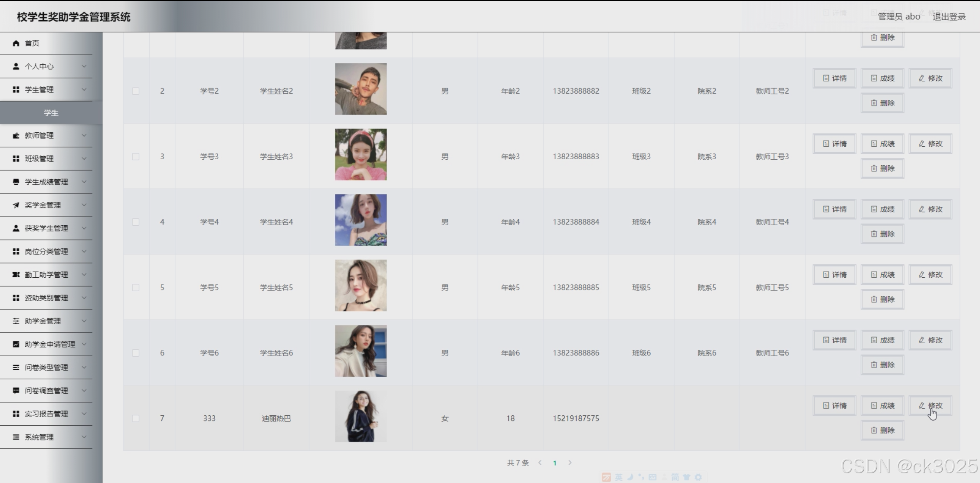Click the person icon for 个人中心
The width and height of the screenshot is (980, 483).
coord(16,66)
